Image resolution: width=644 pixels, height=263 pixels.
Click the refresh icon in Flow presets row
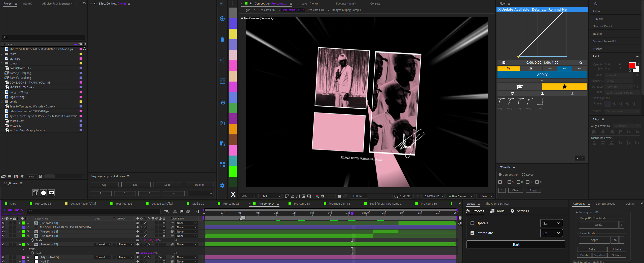(512, 93)
